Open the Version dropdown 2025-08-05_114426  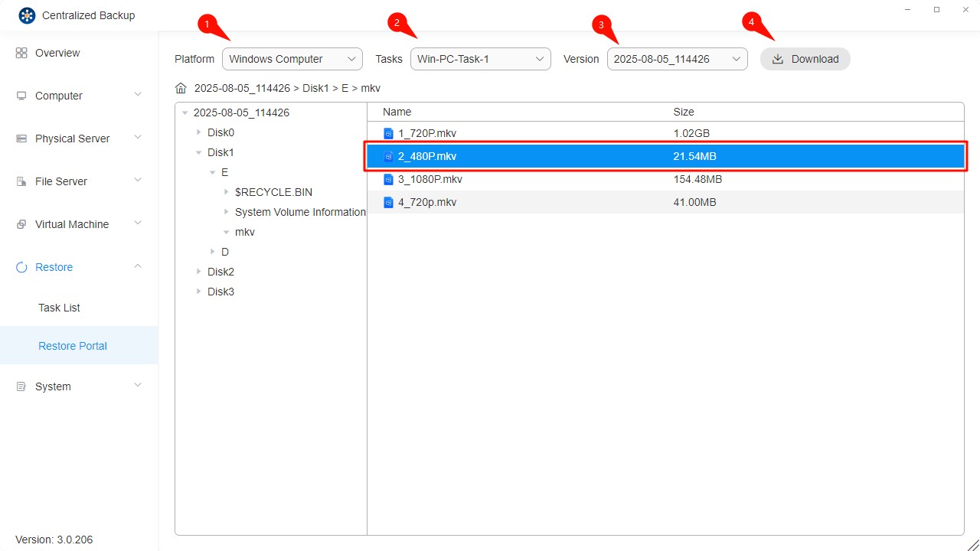click(677, 58)
